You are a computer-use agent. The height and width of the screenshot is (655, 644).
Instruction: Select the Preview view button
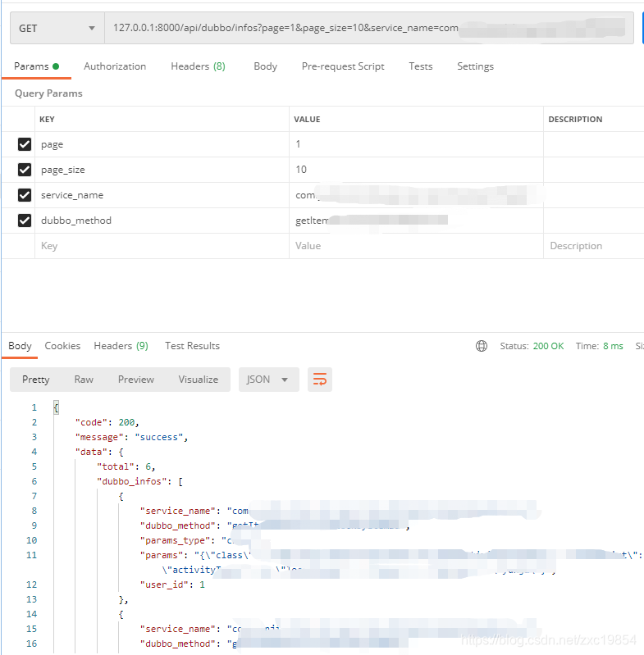pyautogui.click(x=136, y=380)
